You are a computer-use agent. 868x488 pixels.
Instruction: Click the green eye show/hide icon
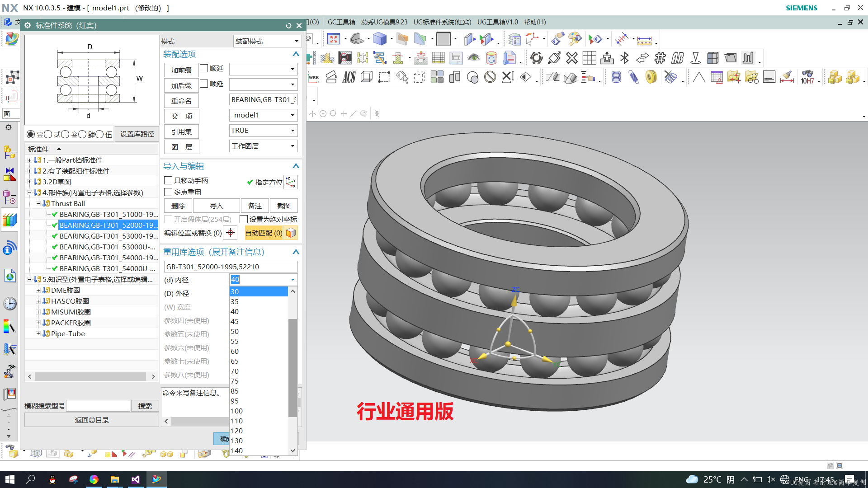(474, 58)
